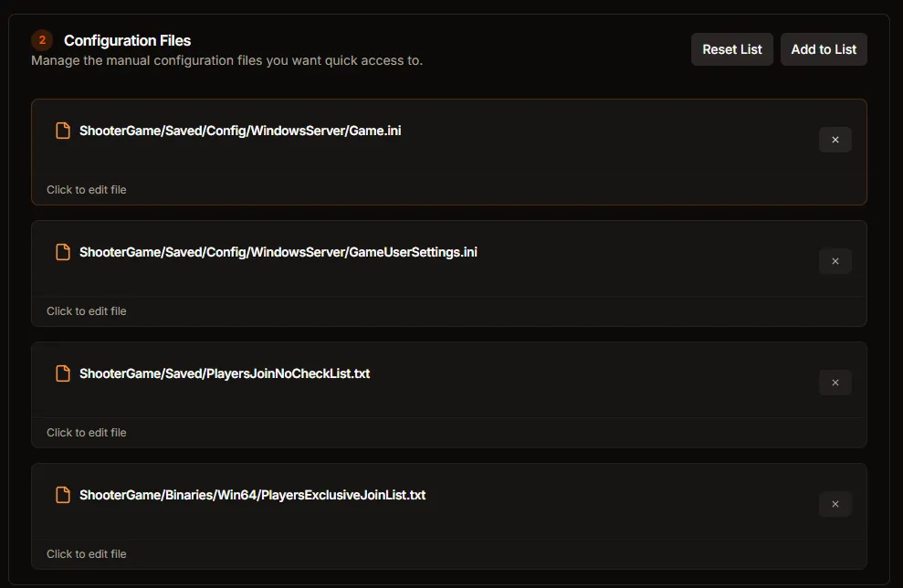Image resolution: width=903 pixels, height=588 pixels.
Task: Select the Game.ini file name text
Action: coord(242,130)
